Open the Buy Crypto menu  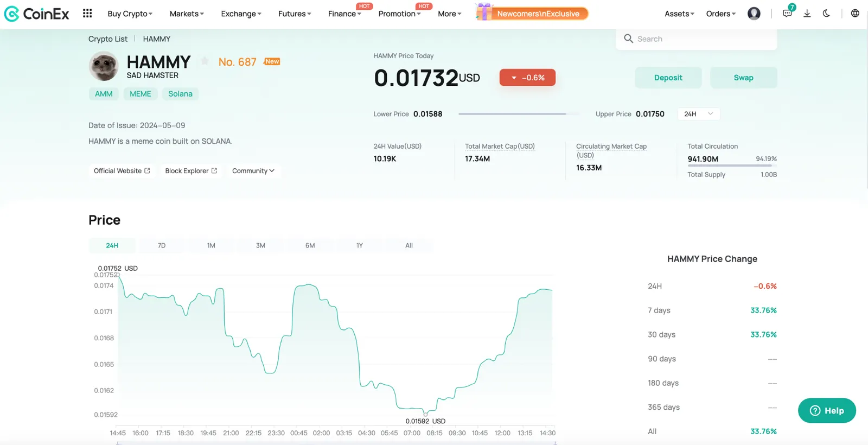click(130, 14)
